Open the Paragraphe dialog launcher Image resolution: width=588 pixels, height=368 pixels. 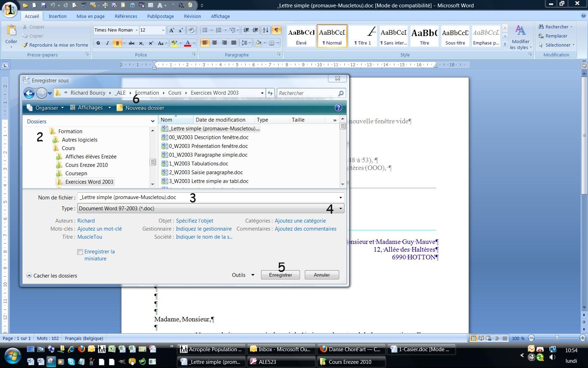pyautogui.click(x=279, y=55)
